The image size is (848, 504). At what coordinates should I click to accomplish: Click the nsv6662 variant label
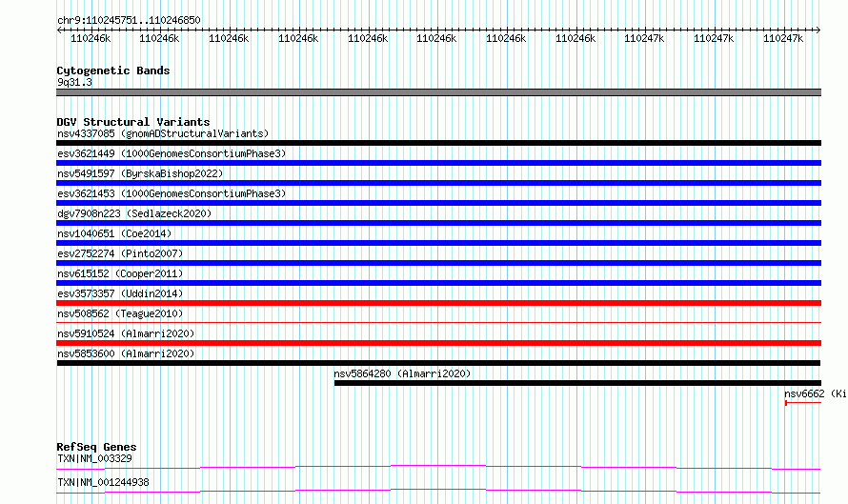tap(816, 393)
